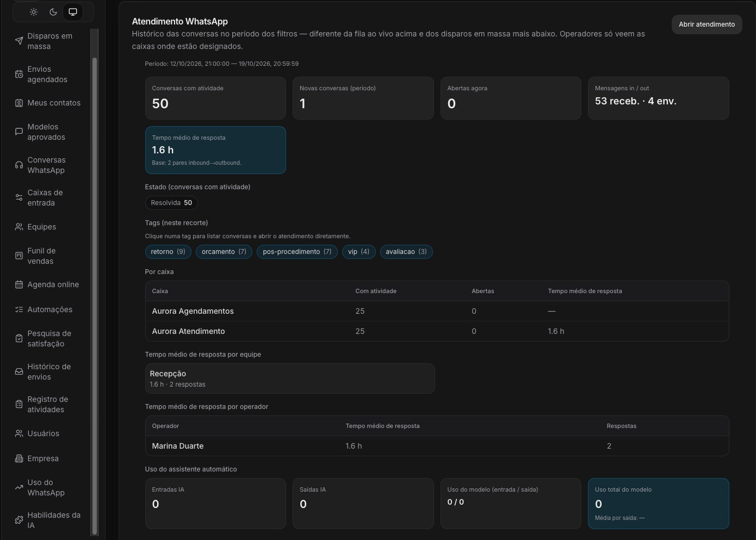This screenshot has height=540, width=756.
Task: Click the Caixas de entrada icon
Action: [x=19, y=198]
